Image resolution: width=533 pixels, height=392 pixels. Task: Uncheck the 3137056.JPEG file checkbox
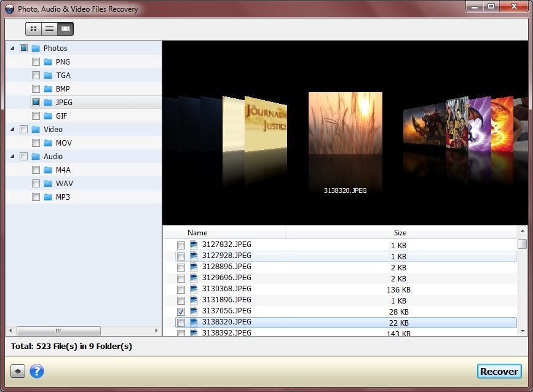(x=181, y=312)
